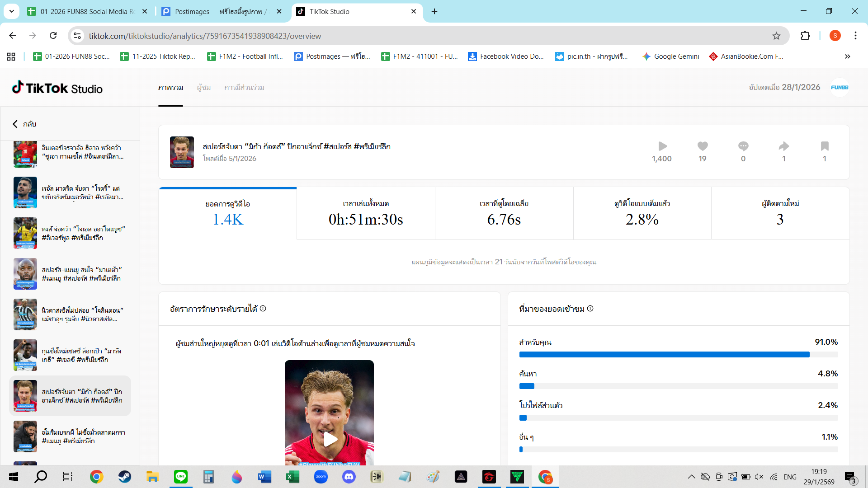Click info icon beside ที่มาของยอดเข้าชม heading
This screenshot has width=868, height=488.
pyautogui.click(x=590, y=309)
